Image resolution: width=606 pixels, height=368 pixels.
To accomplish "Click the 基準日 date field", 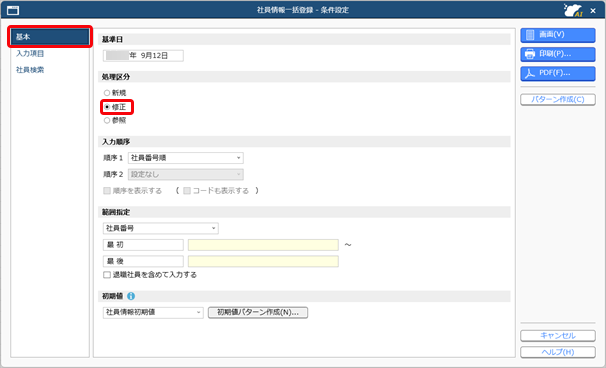I will (x=143, y=56).
